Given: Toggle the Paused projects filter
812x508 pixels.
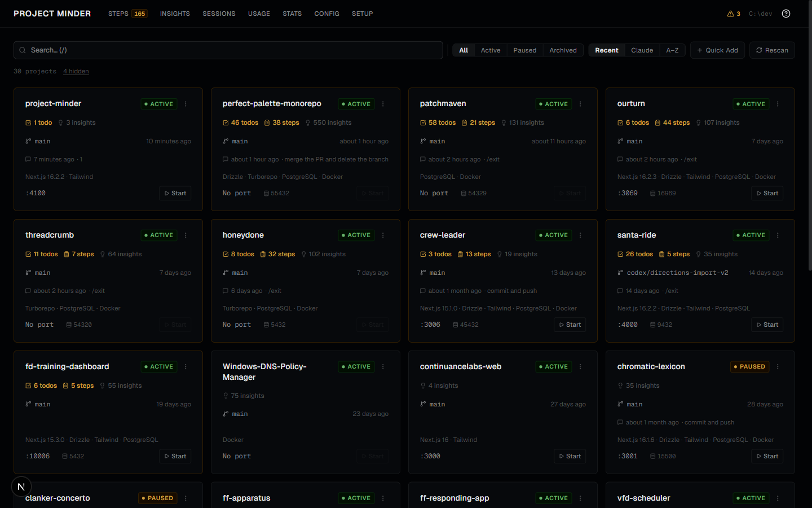Looking at the screenshot, I should pyautogui.click(x=524, y=50).
